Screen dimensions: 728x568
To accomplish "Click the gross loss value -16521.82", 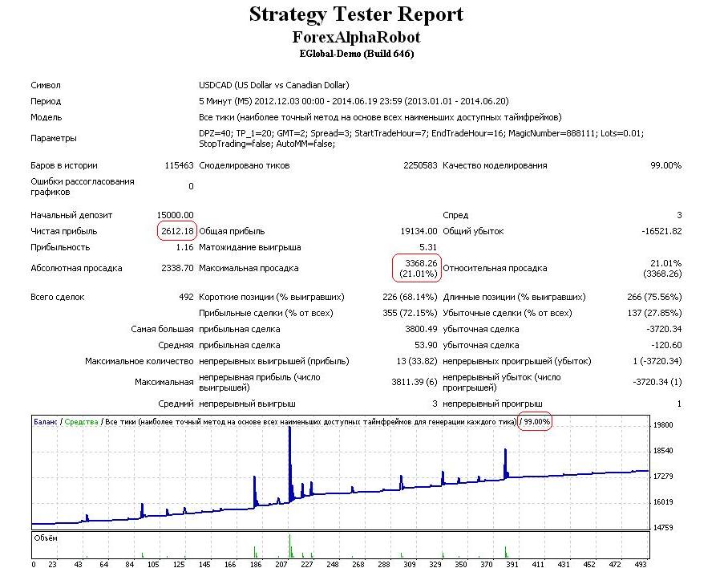I will point(661,231).
